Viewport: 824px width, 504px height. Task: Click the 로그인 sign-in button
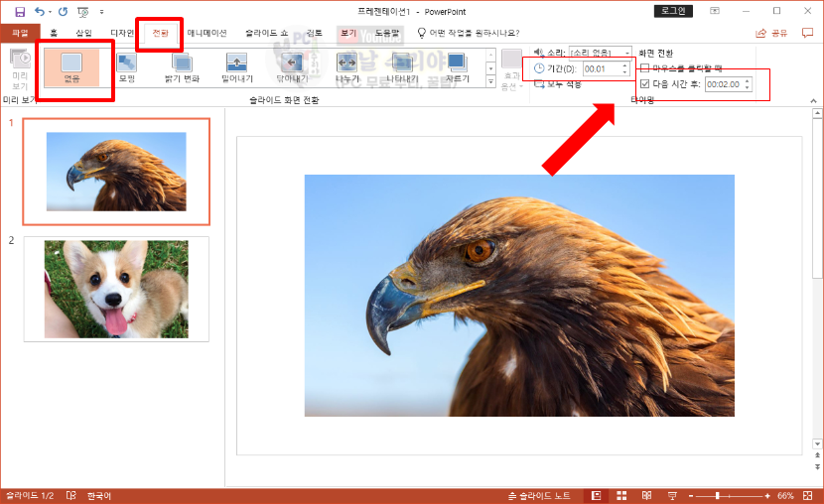(x=673, y=11)
